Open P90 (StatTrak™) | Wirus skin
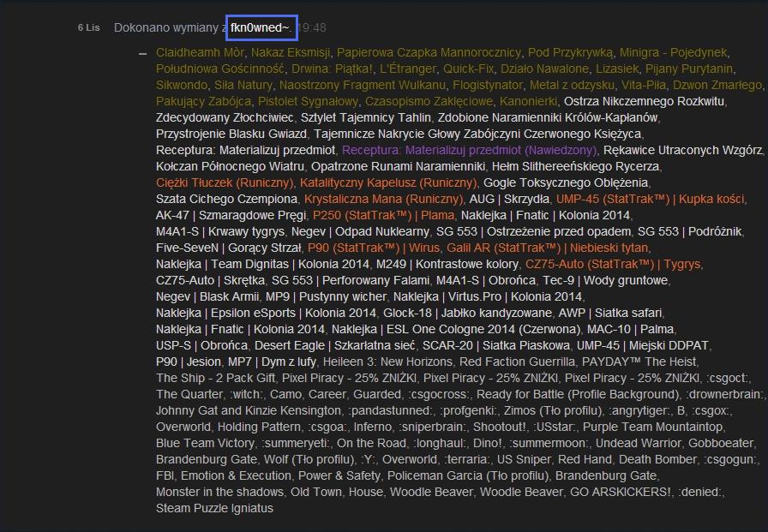 (374, 248)
